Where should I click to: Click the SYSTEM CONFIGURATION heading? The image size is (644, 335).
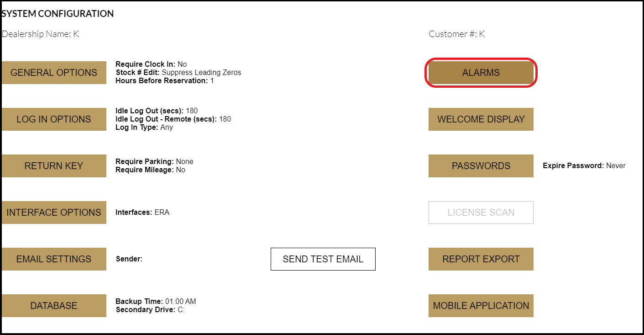click(x=58, y=14)
